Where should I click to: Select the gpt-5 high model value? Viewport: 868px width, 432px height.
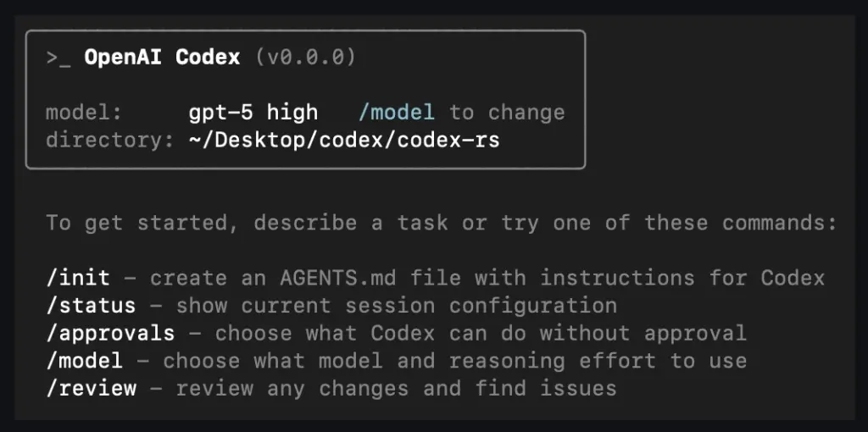pos(253,112)
